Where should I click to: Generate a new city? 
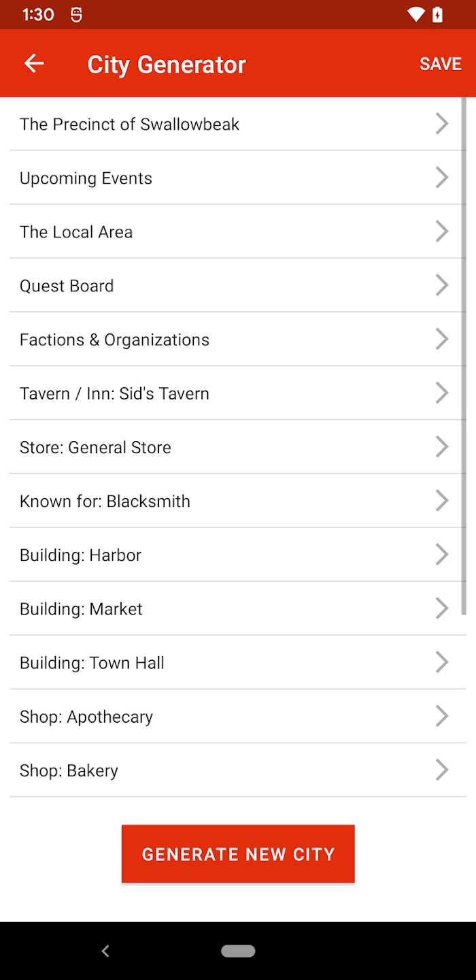238,854
